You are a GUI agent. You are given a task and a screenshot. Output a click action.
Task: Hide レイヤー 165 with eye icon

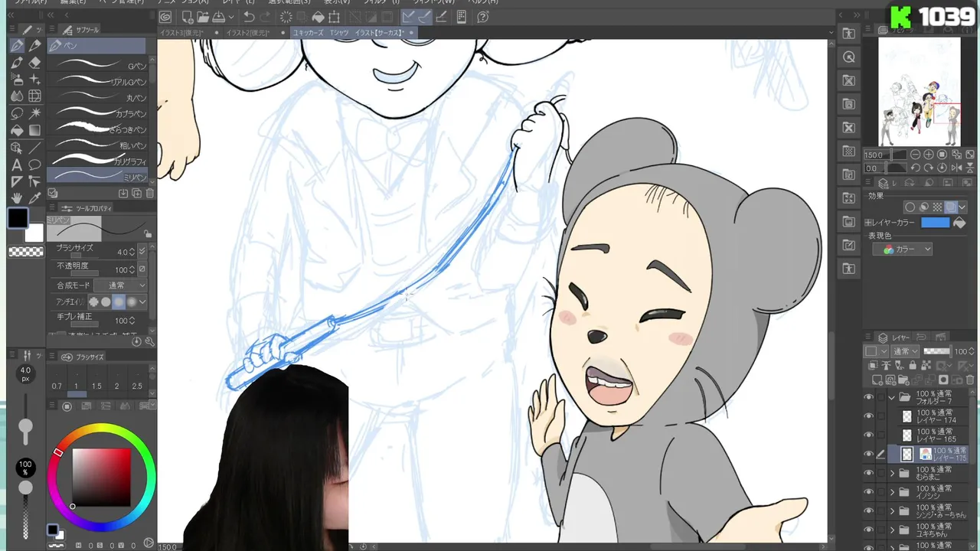pos(868,435)
